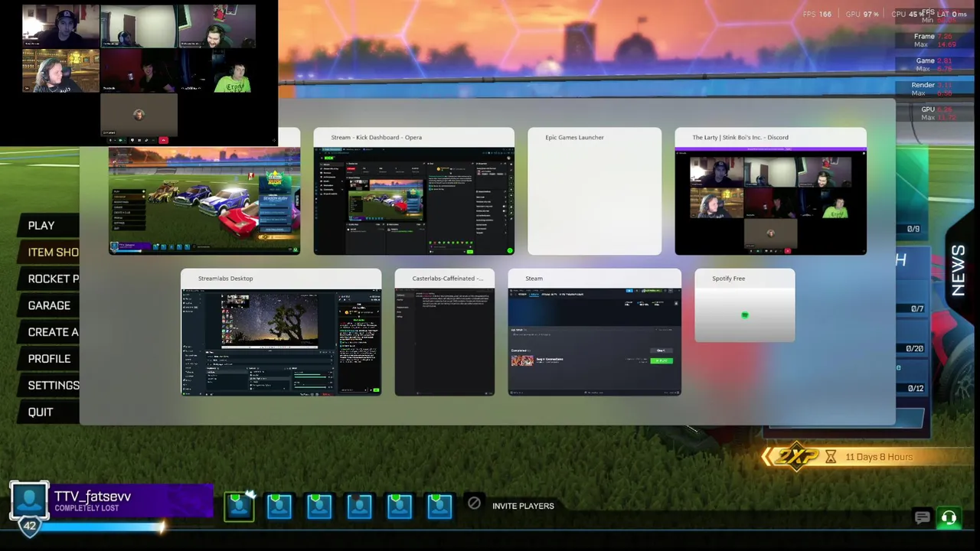Click the blocked circle icon beside Invite Players
The width and height of the screenshot is (980, 551).
click(474, 503)
